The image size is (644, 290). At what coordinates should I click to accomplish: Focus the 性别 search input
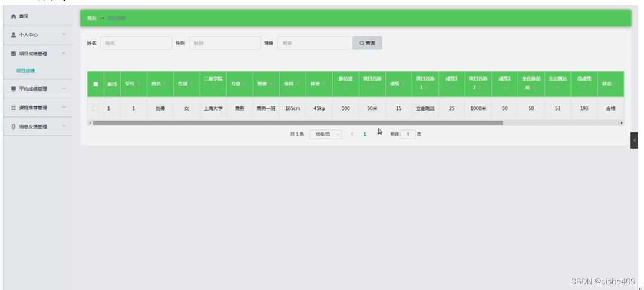coord(224,43)
